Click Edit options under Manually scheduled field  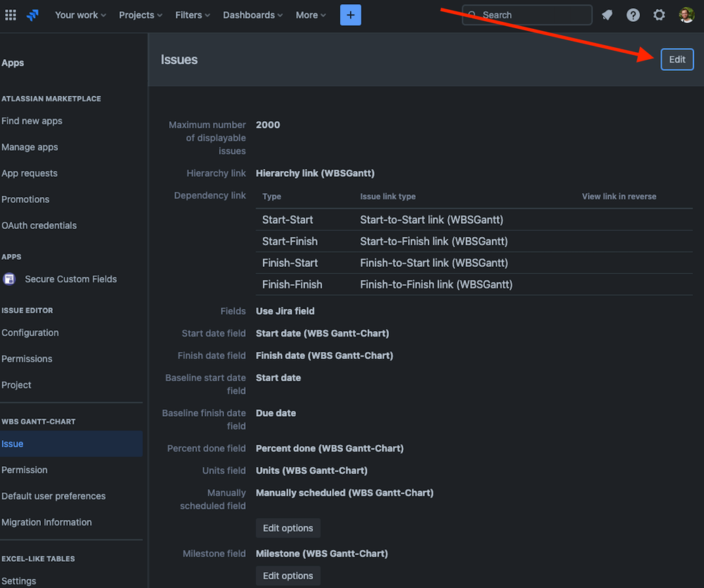tap(288, 528)
